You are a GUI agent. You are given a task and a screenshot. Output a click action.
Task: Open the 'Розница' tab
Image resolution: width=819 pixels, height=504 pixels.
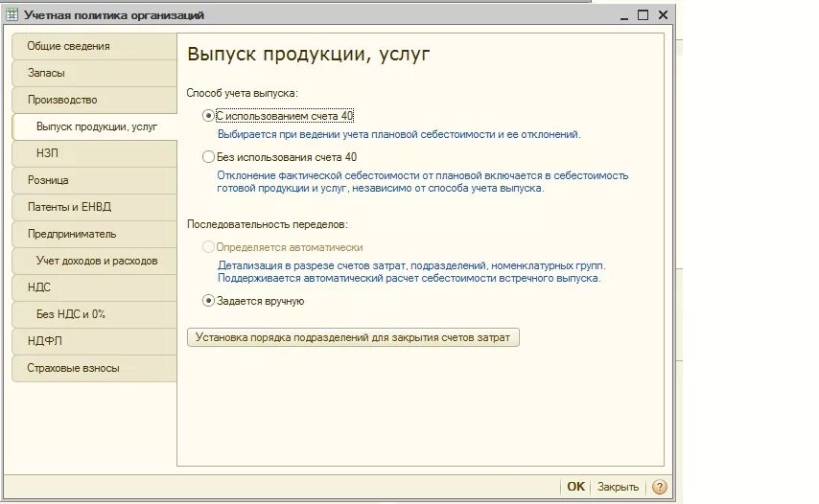(95, 180)
